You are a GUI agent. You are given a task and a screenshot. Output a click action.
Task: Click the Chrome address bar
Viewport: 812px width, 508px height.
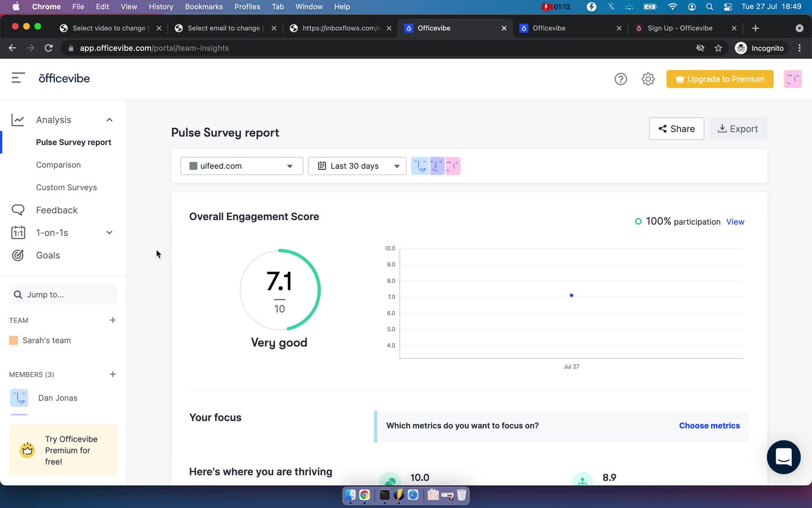(376, 48)
